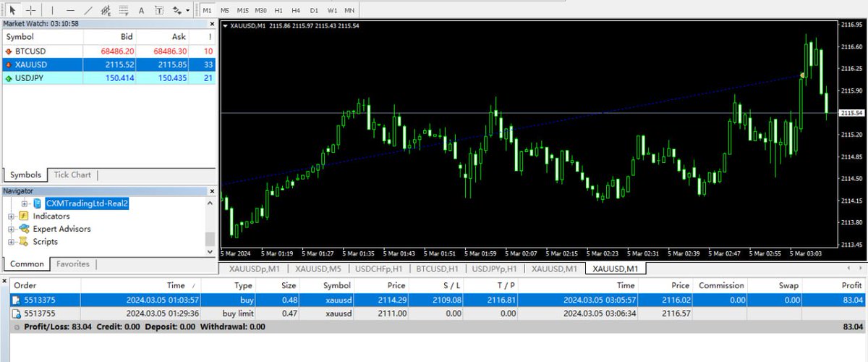Switch to the Navigator Favorites tab
Viewport: 868px width, 362px height.
coord(73,264)
